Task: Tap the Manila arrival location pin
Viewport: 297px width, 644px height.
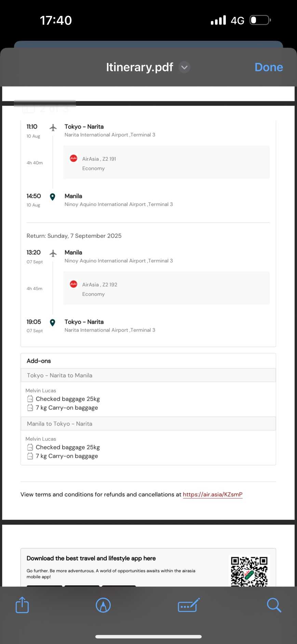Action: (53, 197)
